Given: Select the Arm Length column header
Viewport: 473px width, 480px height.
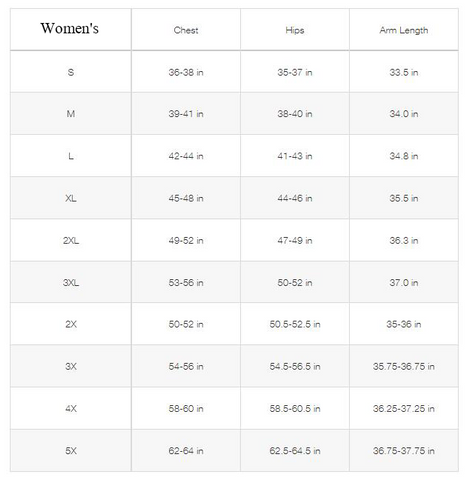Looking at the screenshot, I should coord(404,30).
